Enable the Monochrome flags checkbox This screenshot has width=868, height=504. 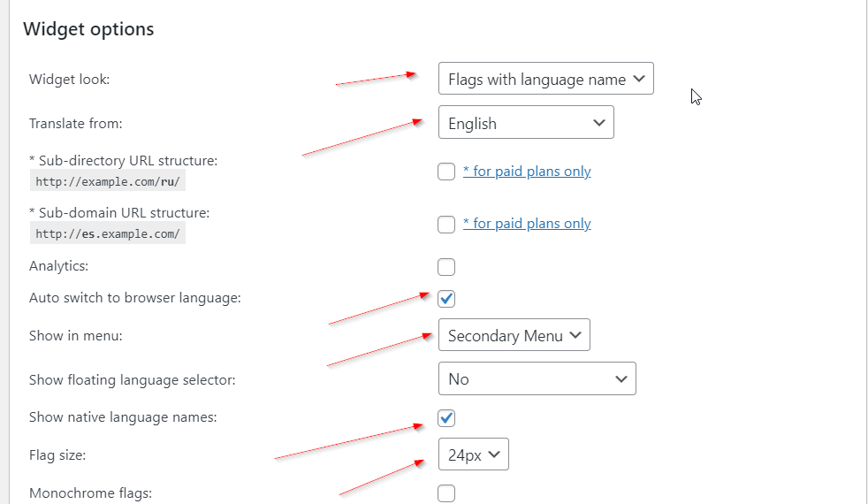coord(446,493)
